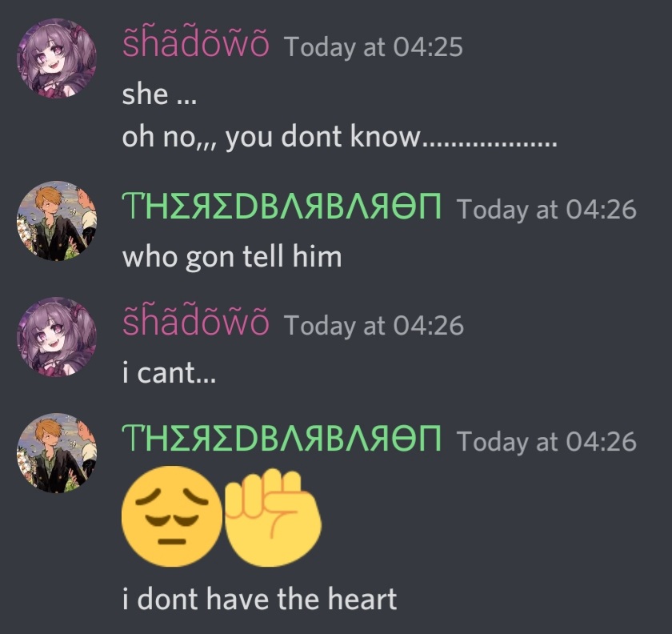Viewport: 672px width, 634px height.
Task: Select the 'i cant...' message
Action: click(170, 372)
